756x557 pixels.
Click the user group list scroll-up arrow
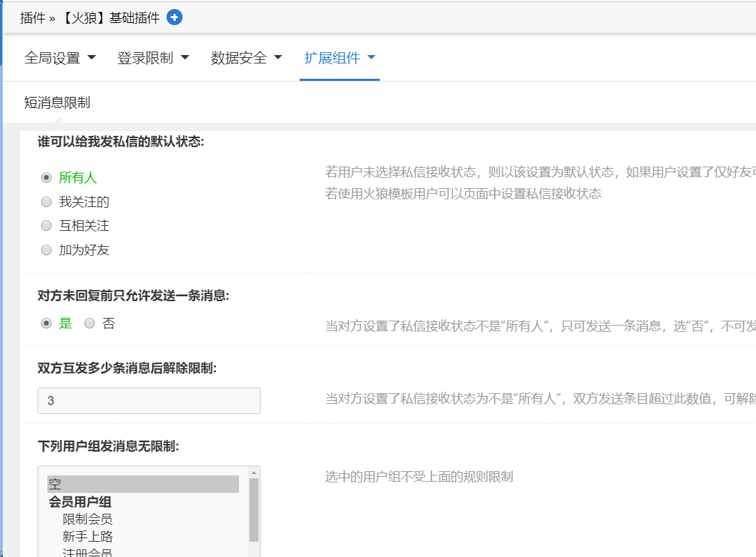pos(254,472)
